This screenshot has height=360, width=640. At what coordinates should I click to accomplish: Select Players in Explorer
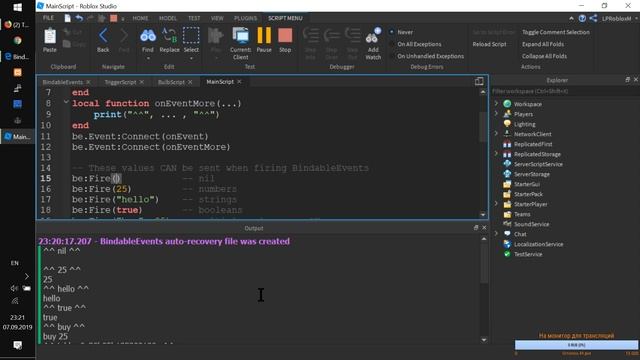[x=523, y=114]
